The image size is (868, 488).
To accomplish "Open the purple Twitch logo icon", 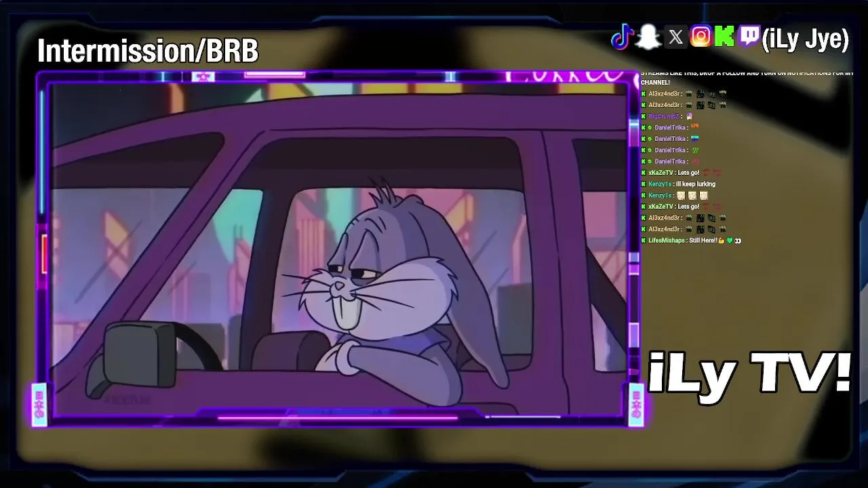I will (x=749, y=37).
